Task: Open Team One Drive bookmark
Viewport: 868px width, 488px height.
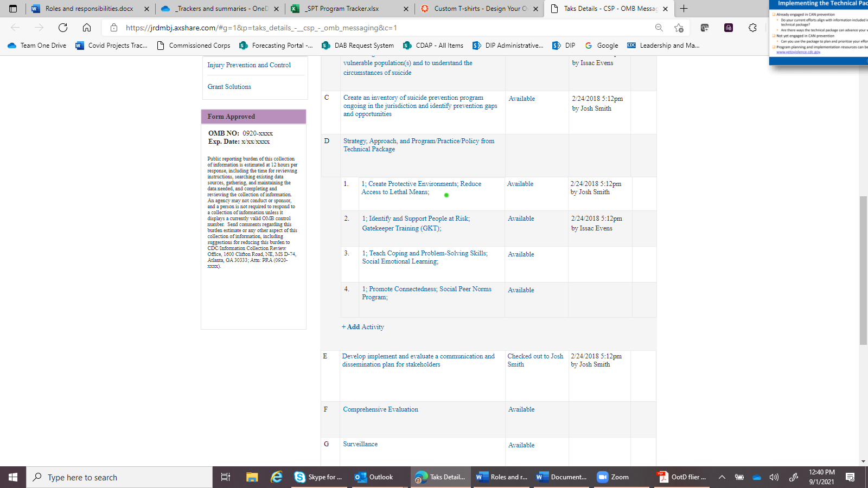Action: pyautogui.click(x=37, y=46)
